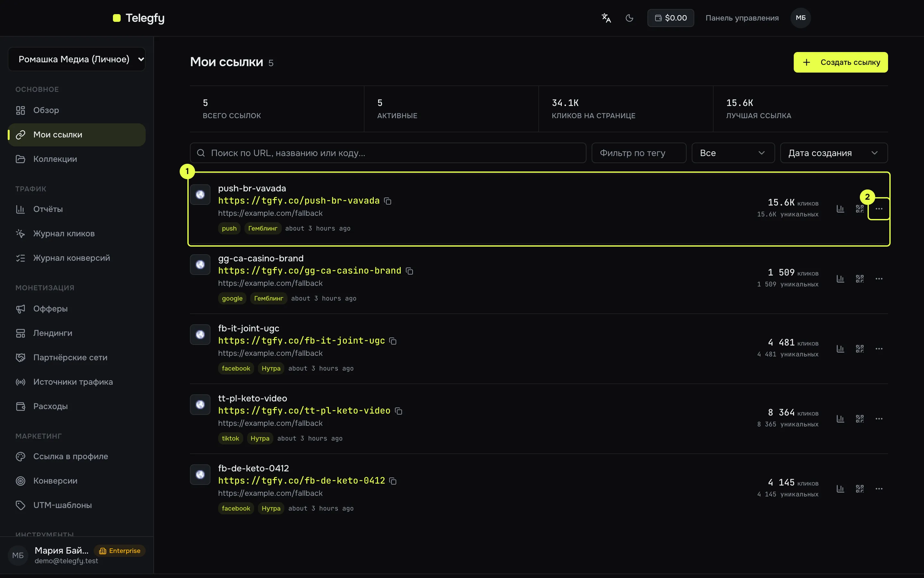This screenshot has height=578, width=924.
Task: Open the Дата создания sort dropdown
Action: pyautogui.click(x=834, y=153)
